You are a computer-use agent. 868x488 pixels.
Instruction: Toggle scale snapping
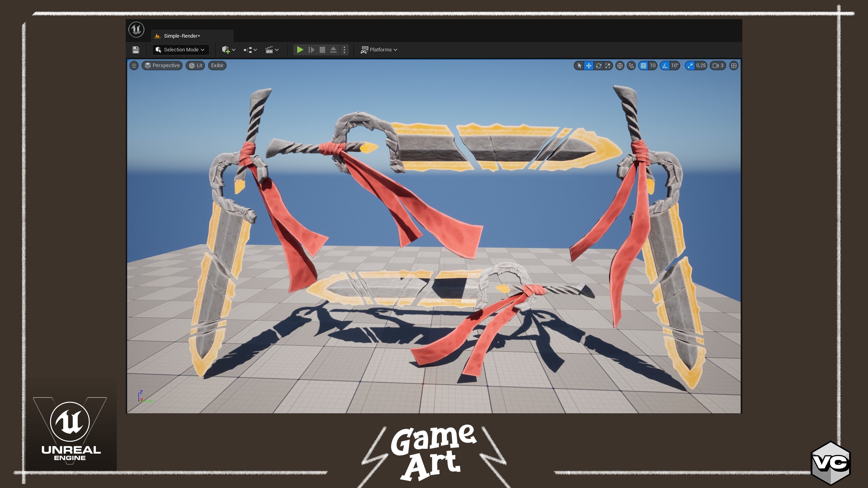click(x=690, y=66)
